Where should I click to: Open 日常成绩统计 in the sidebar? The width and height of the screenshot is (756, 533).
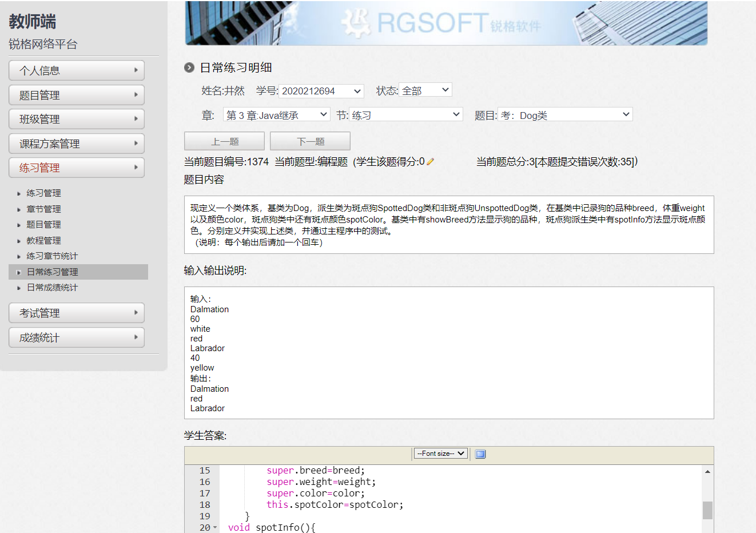coord(52,288)
